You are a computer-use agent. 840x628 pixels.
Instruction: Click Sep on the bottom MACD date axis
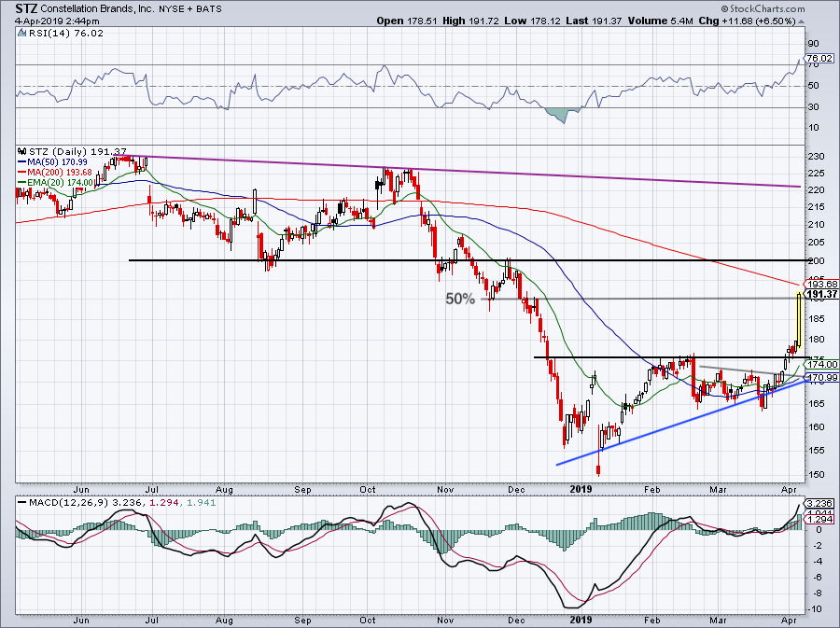pyautogui.click(x=302, y=620)
